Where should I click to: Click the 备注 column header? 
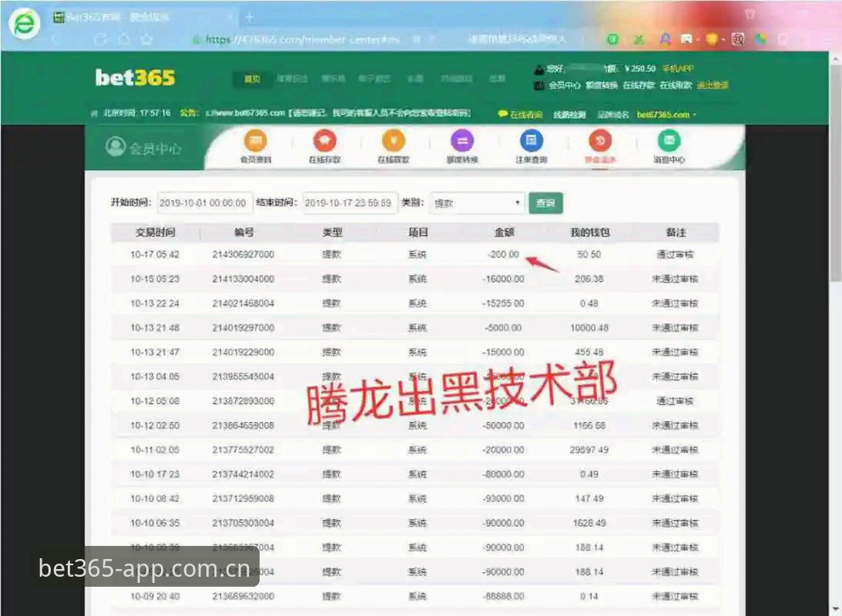point(676,233)
